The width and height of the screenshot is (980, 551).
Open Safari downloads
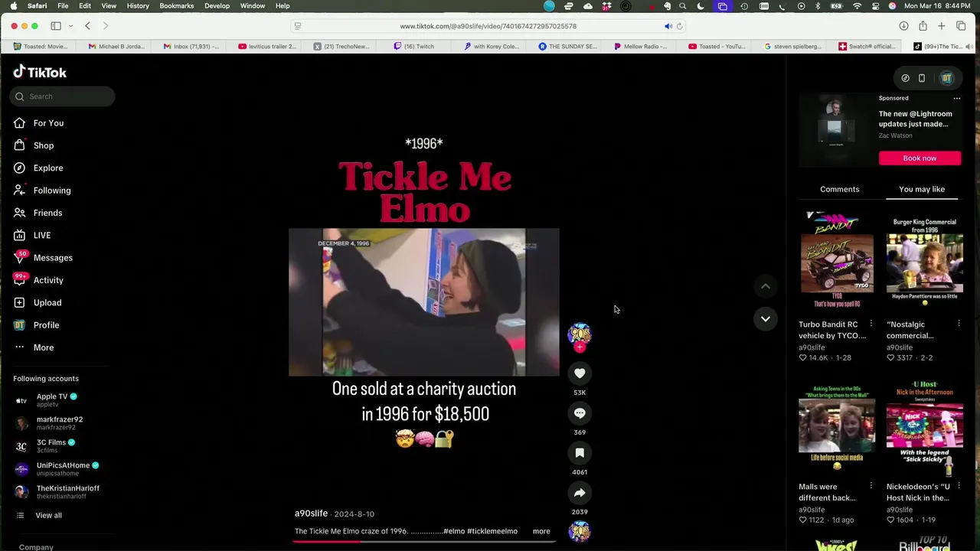point(903,26)
